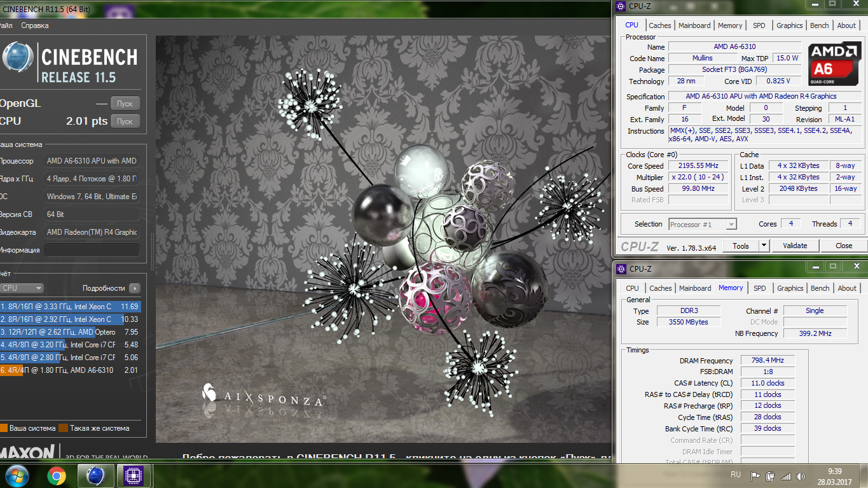Viewport: 868px width, 488px height.
Task: Switch to CPU-Z via its taskbar chip icon
Action: [134, 476]
